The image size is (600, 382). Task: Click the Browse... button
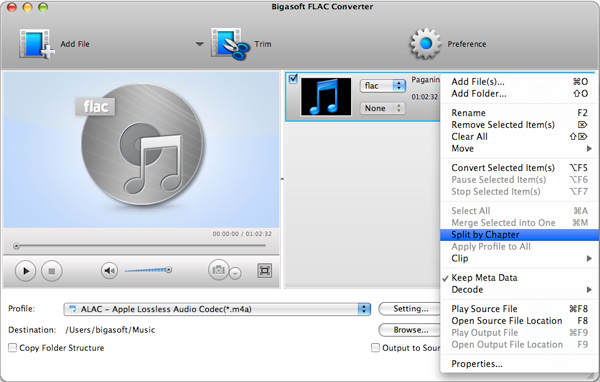coord(410,330)
